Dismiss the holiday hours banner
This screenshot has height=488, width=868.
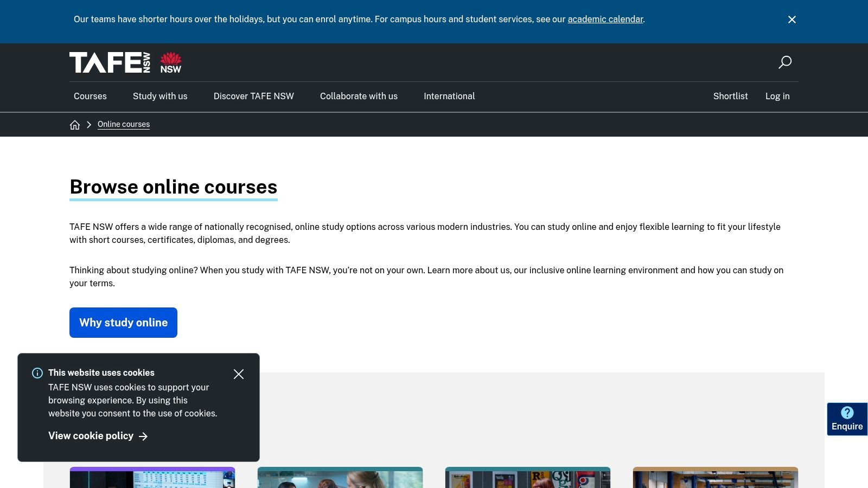point(792,20)
